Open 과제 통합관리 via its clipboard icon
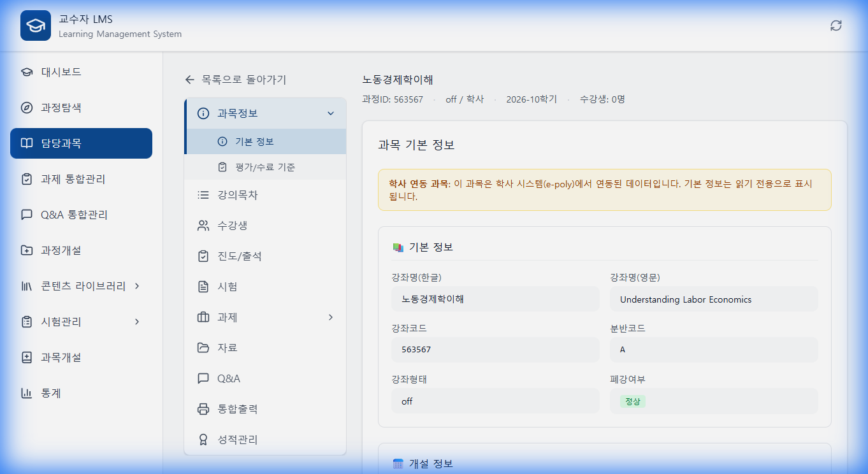 [25, 179]
